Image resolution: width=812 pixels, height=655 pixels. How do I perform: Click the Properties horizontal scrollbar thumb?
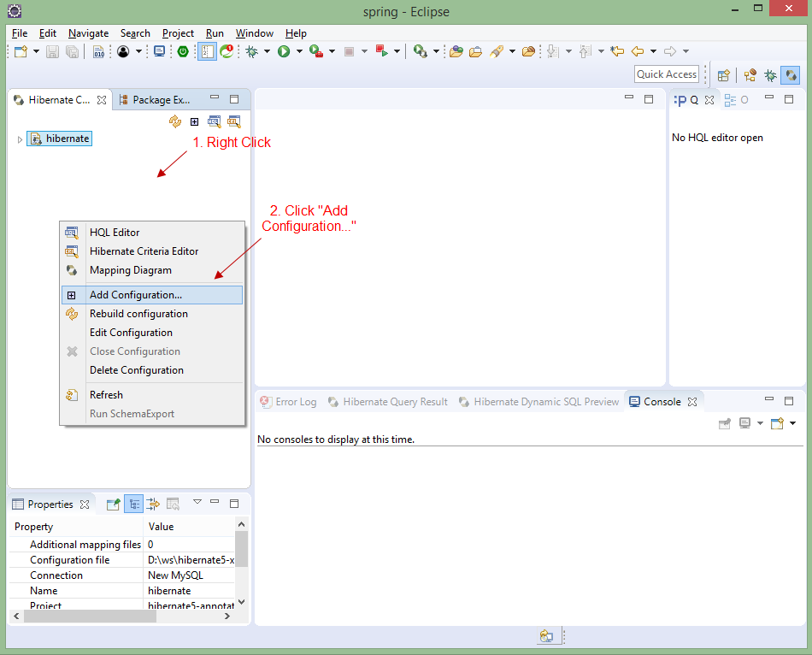[x=90, y=617]
